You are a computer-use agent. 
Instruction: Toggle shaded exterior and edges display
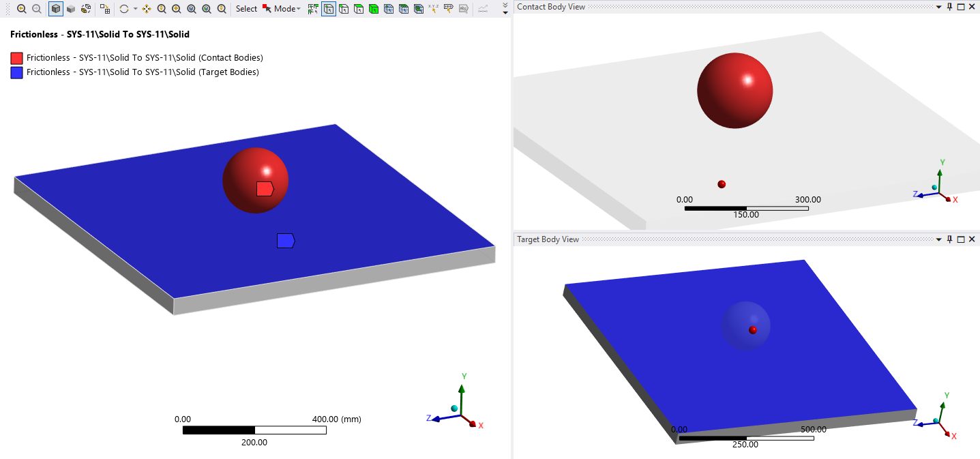(x=56, y=9)
